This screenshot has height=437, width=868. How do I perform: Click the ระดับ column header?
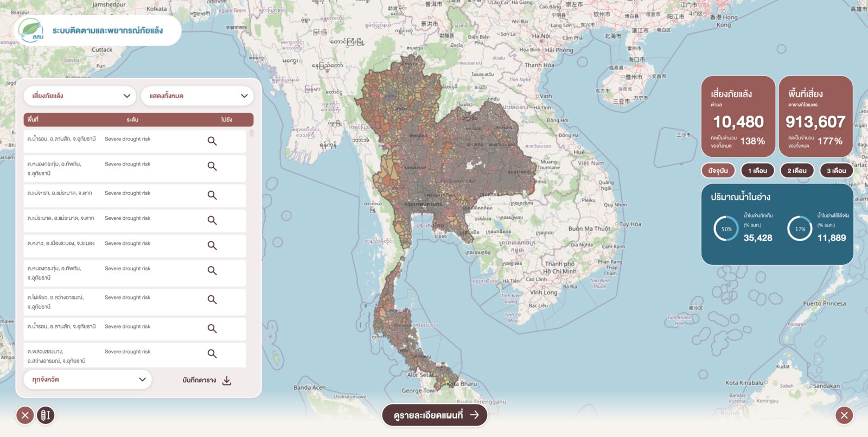pyautogui.click(x=132, y=119)
